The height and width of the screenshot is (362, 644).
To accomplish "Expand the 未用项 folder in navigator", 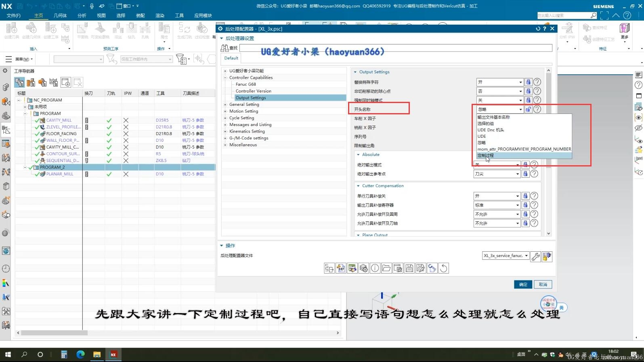I will coord(25,107).
